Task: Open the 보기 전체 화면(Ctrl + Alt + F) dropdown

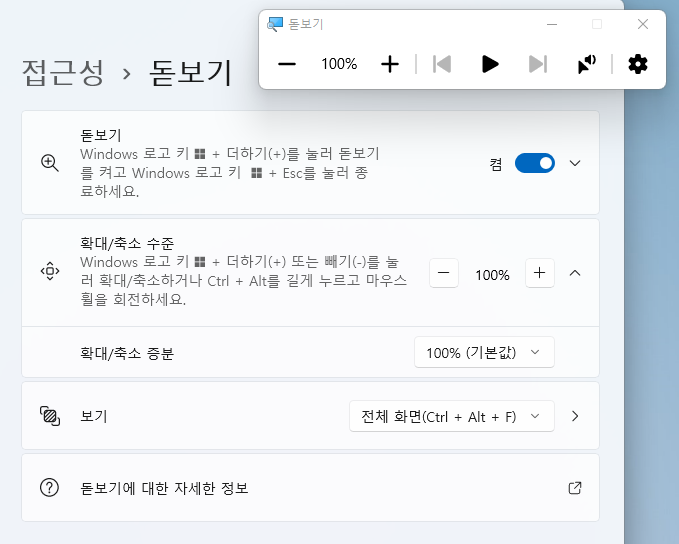Action: click(x=452, y=416)
